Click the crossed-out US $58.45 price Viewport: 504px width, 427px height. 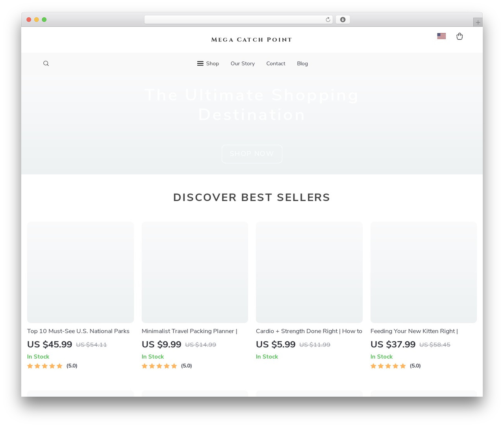click(x=435, y=345)
